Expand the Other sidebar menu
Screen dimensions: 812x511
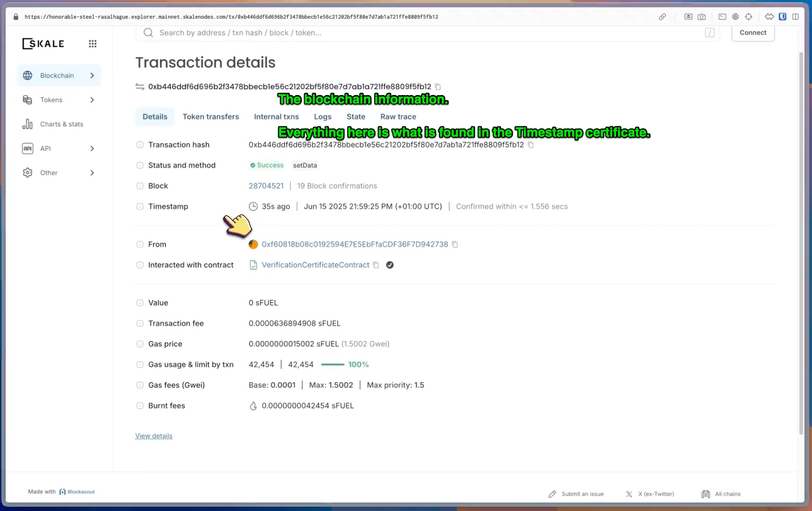coord(92,173)
